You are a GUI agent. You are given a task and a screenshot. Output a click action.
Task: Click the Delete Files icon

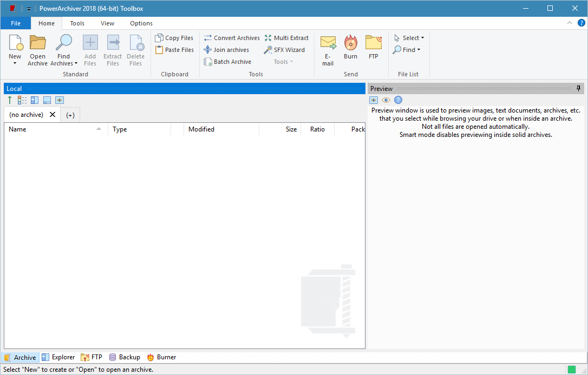[136, 42]
